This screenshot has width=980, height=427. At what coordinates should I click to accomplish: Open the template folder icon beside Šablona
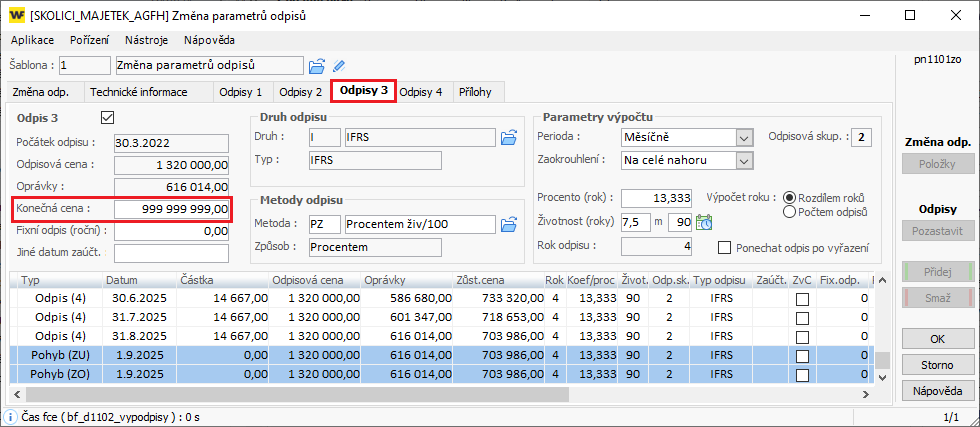click(x=317, y=66)
